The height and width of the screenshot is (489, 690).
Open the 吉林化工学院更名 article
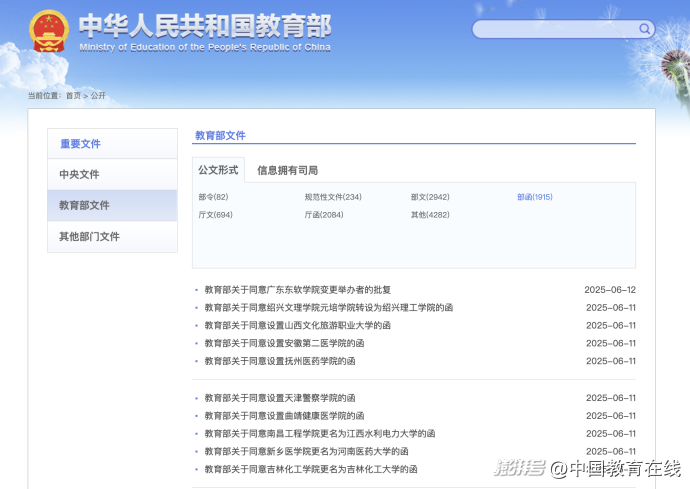click(310, 469)
